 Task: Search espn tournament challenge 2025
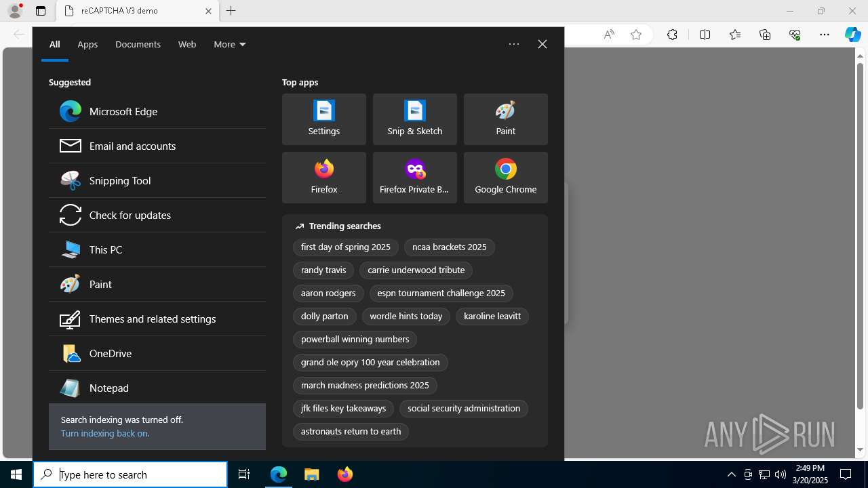coord(441,293)
